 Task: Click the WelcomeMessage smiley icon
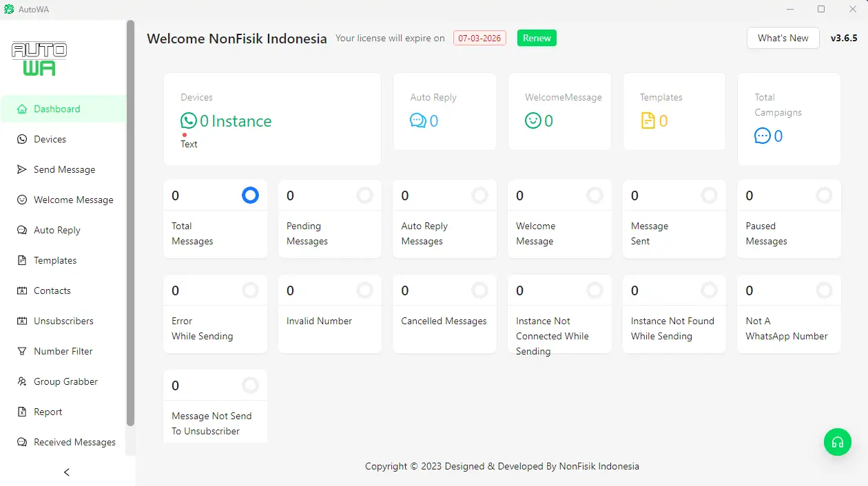pos(533,121)
